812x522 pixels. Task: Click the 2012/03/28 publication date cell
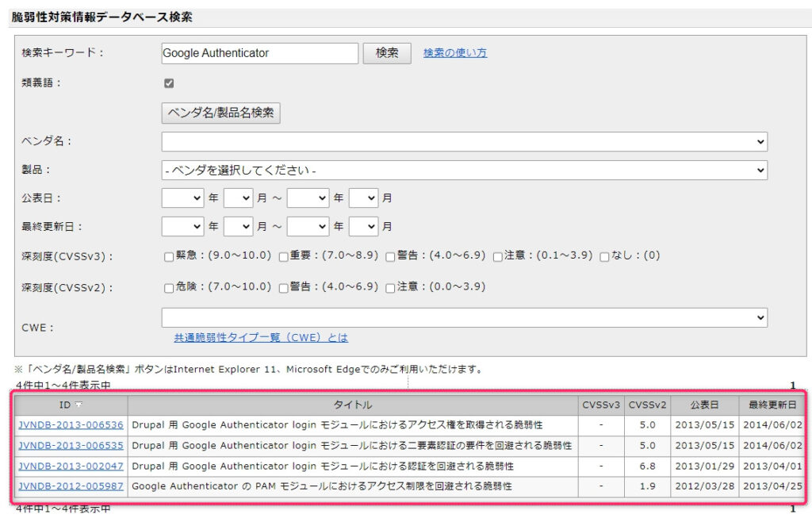[x=704, y=486]
